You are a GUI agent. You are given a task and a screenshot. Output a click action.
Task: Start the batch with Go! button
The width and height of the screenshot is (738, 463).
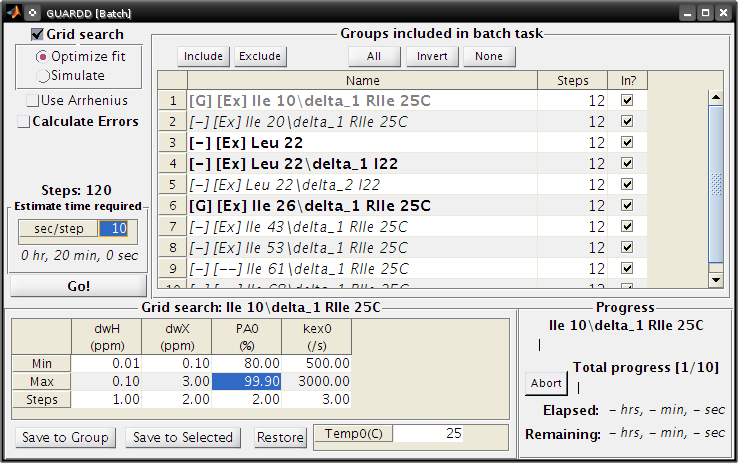point(79,286)
